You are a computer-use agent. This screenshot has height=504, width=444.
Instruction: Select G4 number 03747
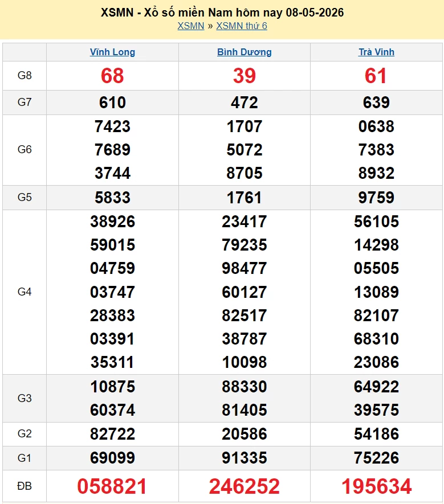tap(112, 292)
